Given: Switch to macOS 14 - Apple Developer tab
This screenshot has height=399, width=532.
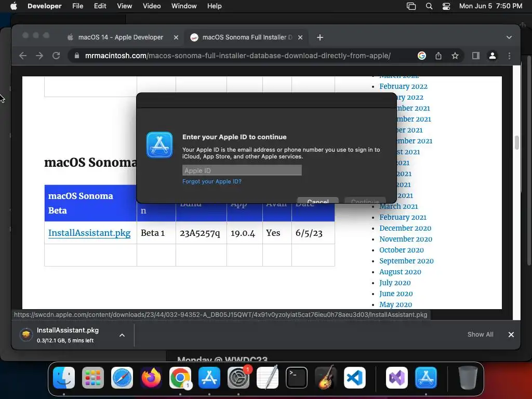Looking at the screenshot, I should pyautogui.click(x=121, y=37).
